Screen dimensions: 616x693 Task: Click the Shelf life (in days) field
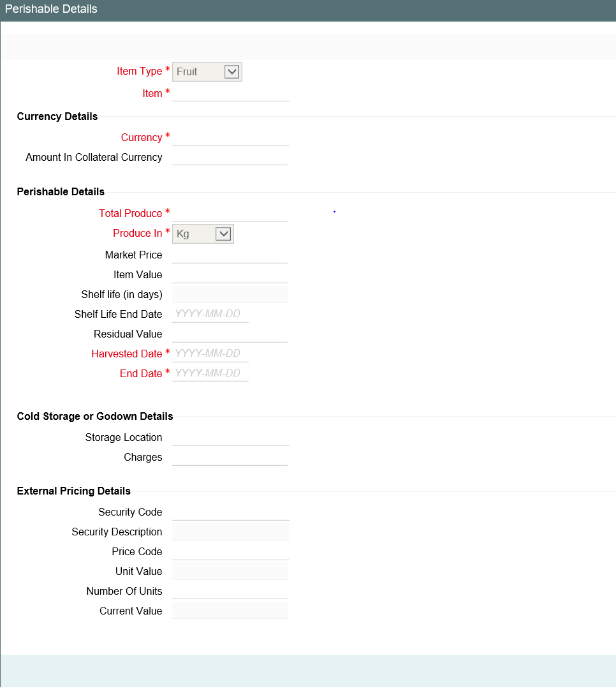(x=230, y=294)
